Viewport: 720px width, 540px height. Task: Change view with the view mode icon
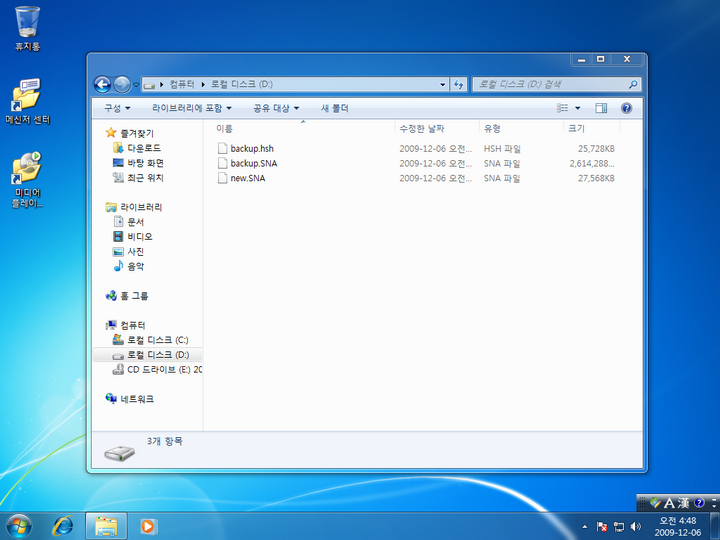[x=562, y=108]
